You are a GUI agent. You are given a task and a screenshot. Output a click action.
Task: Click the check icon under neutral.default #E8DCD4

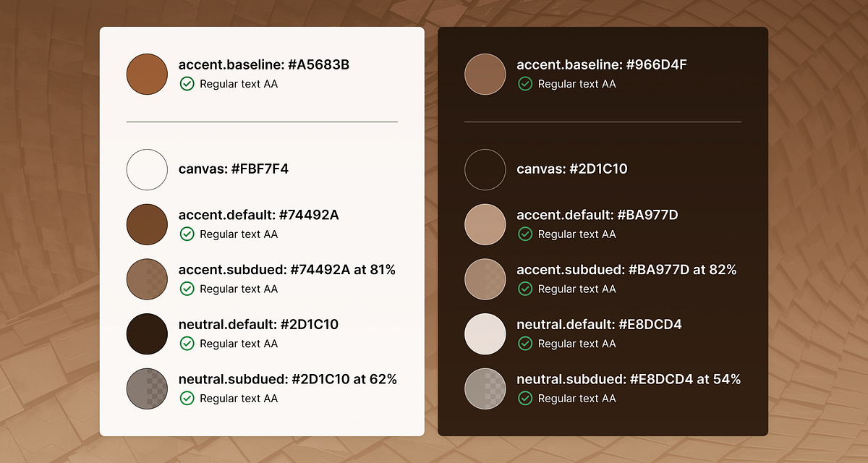coord(525,344)
